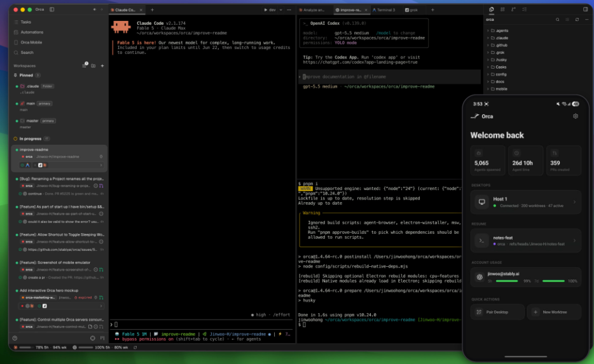Select the master primary workspace
Viewport: 594px width, 364px height.
[x=60, y=124]
